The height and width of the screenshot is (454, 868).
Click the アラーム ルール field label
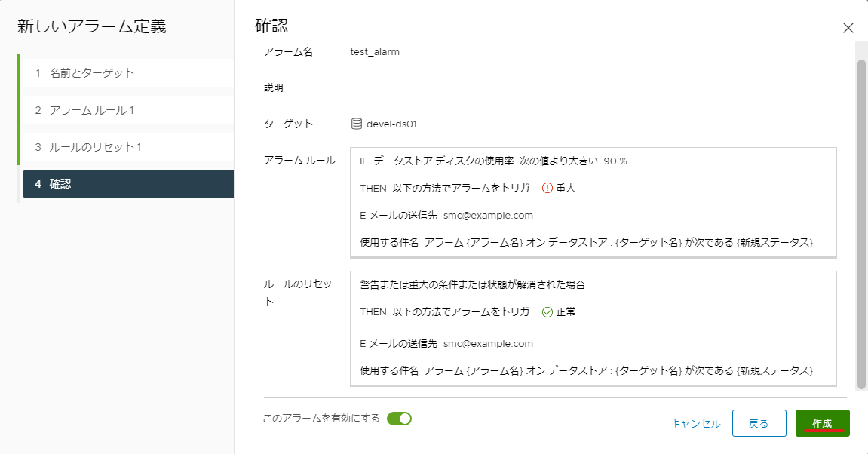[299, 161]
